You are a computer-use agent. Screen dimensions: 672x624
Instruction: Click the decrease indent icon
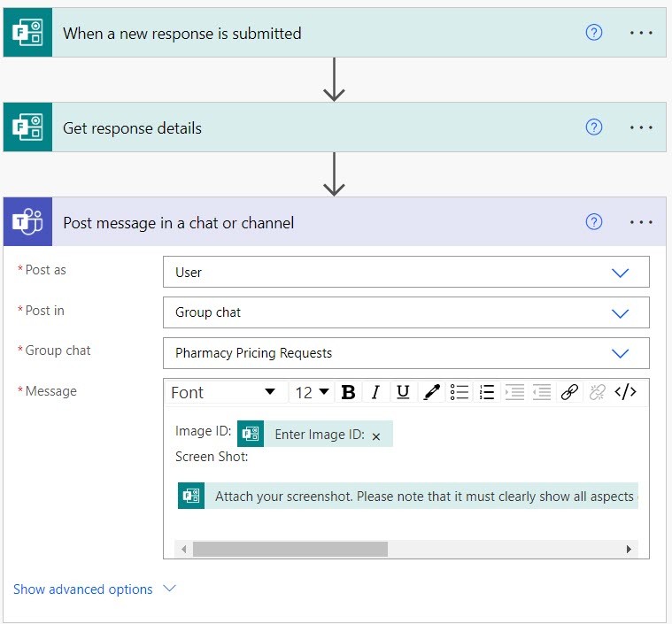(x=542, y=392)
